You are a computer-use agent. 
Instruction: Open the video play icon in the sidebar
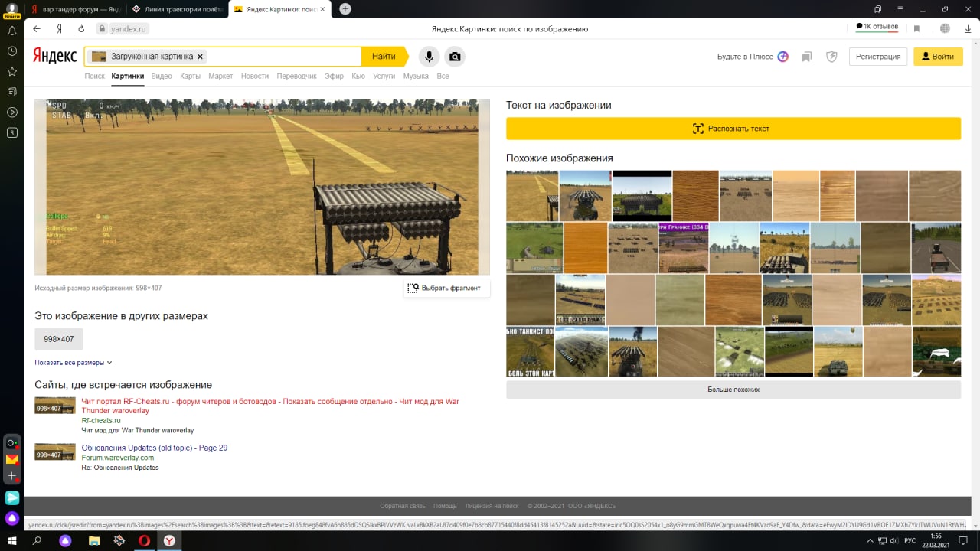coord(12,112)
